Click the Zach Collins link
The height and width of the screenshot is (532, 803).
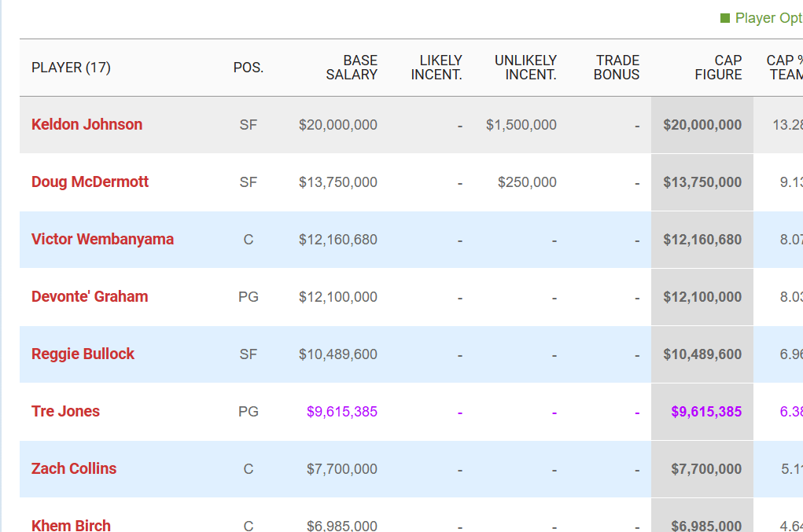[x=74, y=468]
